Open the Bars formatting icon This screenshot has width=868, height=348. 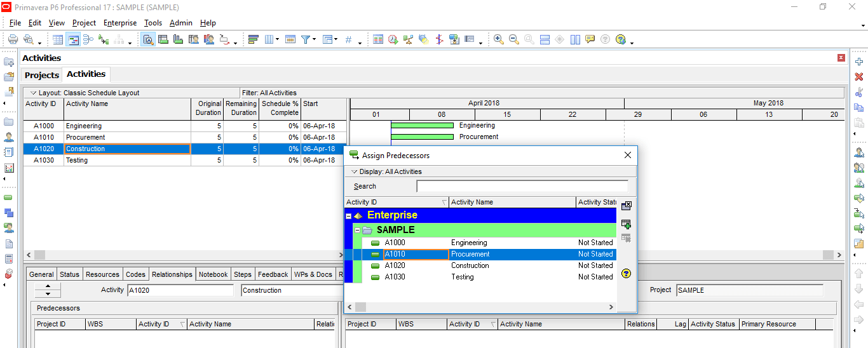(x=253, y=39)
